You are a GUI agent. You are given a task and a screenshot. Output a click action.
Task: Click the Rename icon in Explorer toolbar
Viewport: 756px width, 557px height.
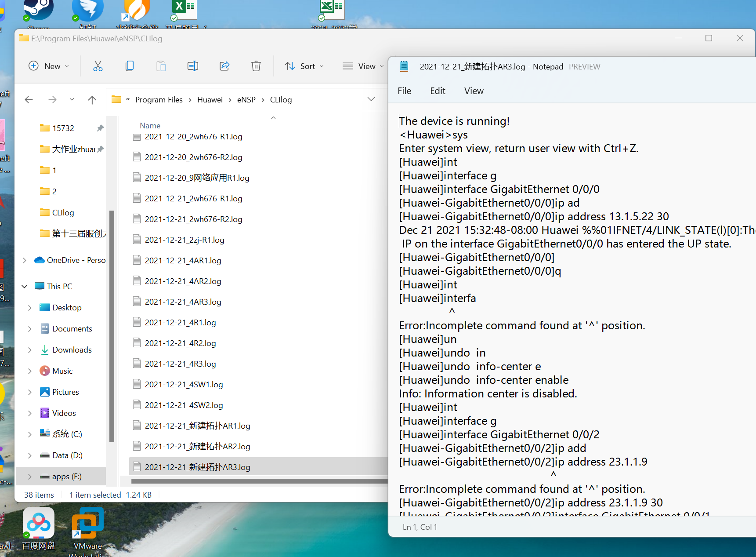click(192, 66)
